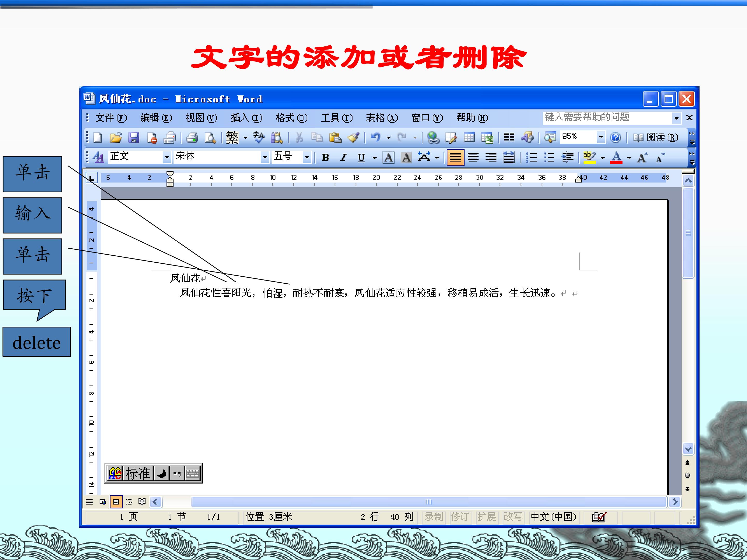Screen dimensions: 747x560
Task: Toggle Italic formatting button
Action: 343,157
